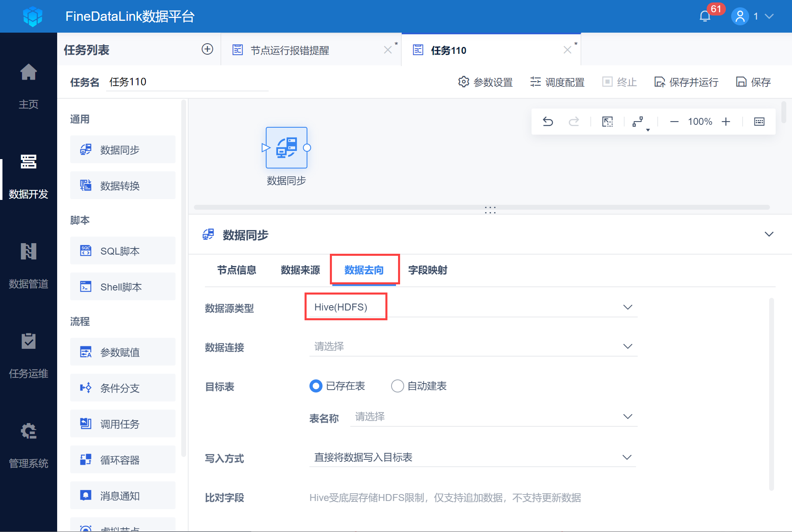Click the undo arrow icon
792x532 pixels.
[x=548, y=122]
